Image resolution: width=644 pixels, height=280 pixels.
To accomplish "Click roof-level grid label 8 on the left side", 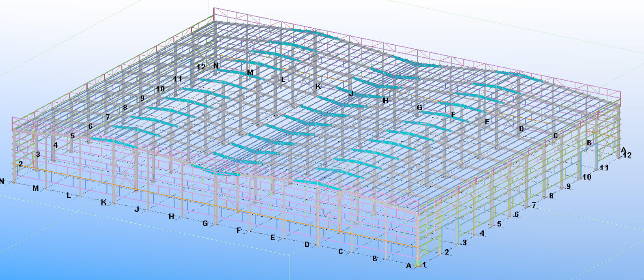I will point(125,108).
